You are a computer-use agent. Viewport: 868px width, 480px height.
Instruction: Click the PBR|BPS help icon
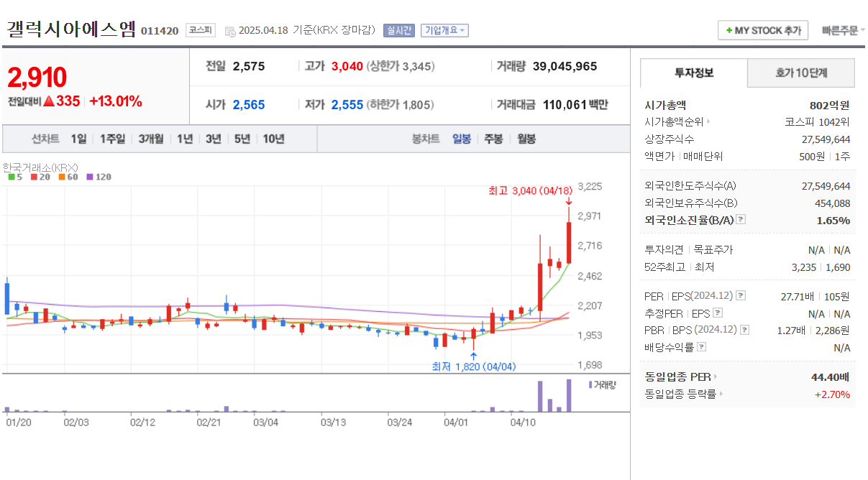pos(744,329)
